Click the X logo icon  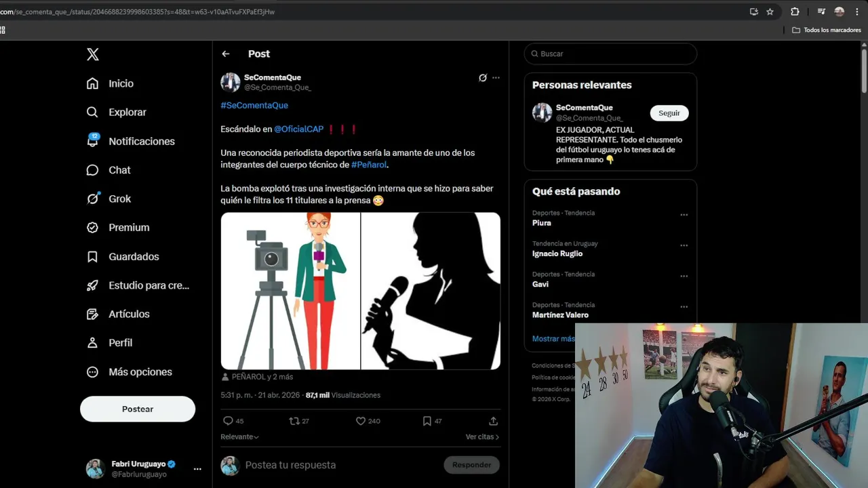(93, 54)
